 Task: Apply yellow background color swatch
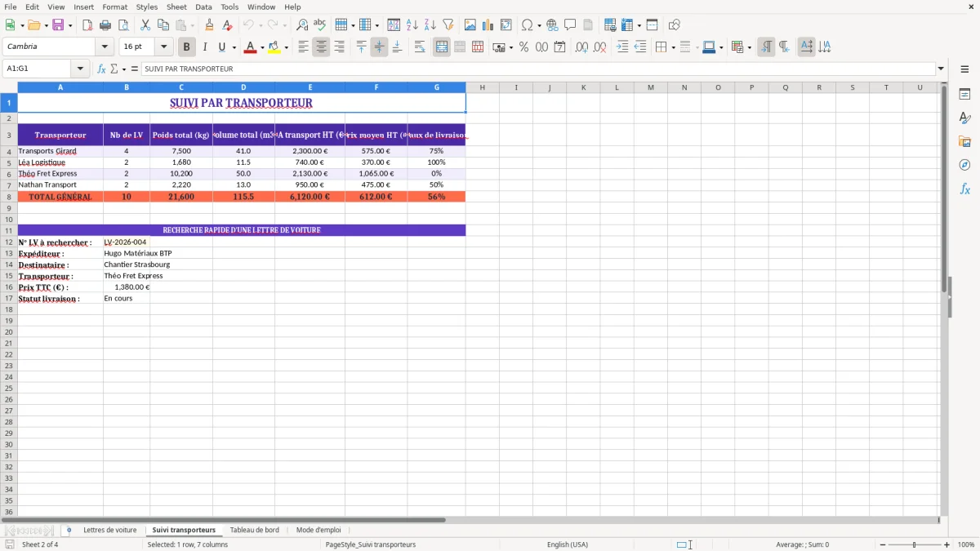[274, 47]
